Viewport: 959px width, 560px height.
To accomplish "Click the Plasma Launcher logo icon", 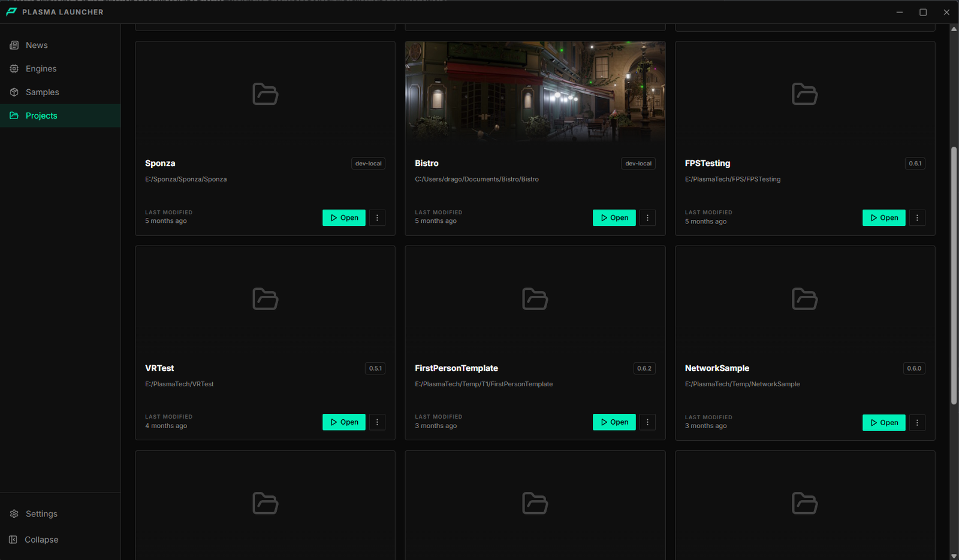I will pos(11,12).
